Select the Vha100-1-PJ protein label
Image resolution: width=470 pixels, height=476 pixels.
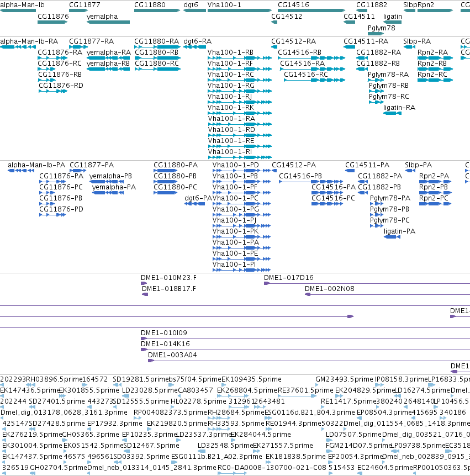234,220
